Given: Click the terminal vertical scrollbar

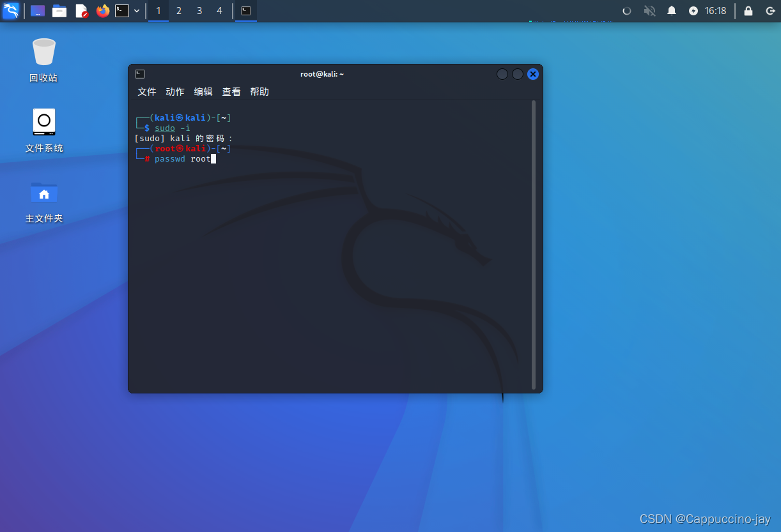Looking at the screenshot, I should (x=534, y=245).
